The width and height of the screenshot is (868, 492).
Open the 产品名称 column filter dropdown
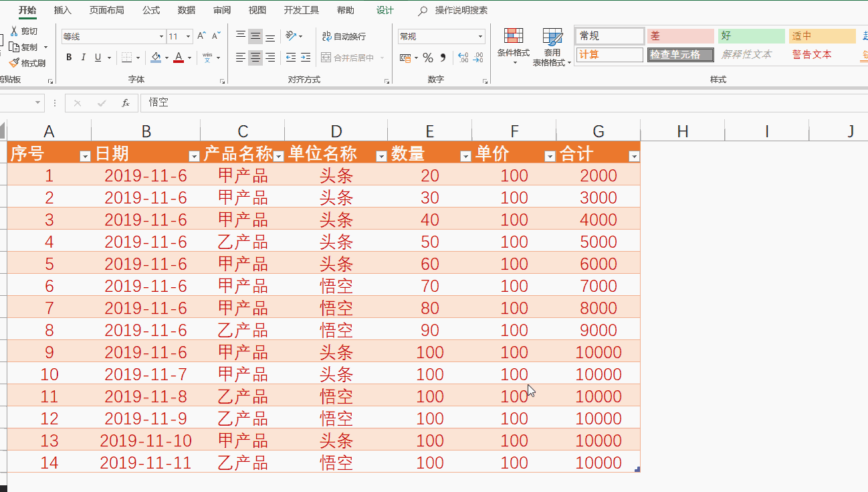pos(279,157)
